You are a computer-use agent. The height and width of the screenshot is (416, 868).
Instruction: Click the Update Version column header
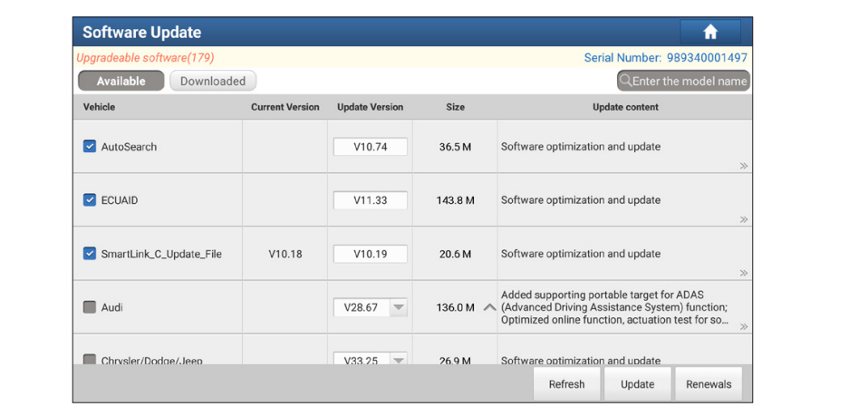(371, 107)
